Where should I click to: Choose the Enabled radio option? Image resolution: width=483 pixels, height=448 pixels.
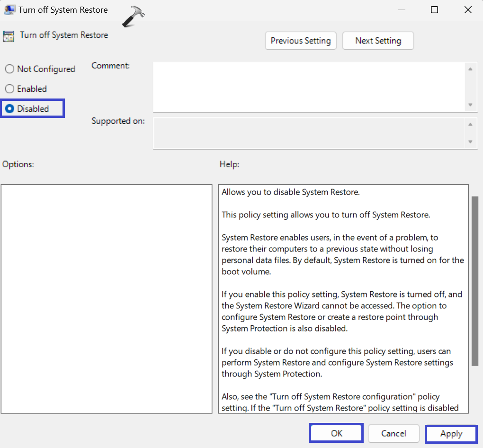click(x=9, y=89)
